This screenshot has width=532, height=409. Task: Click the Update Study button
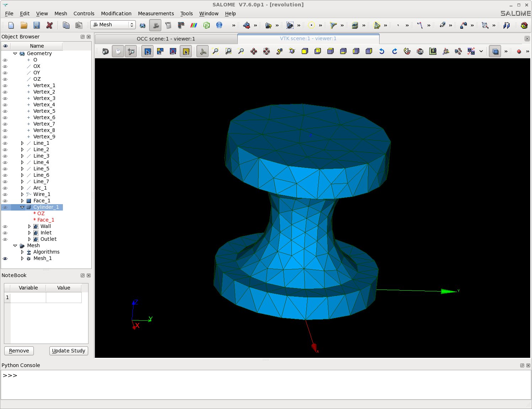pos(69,351)
